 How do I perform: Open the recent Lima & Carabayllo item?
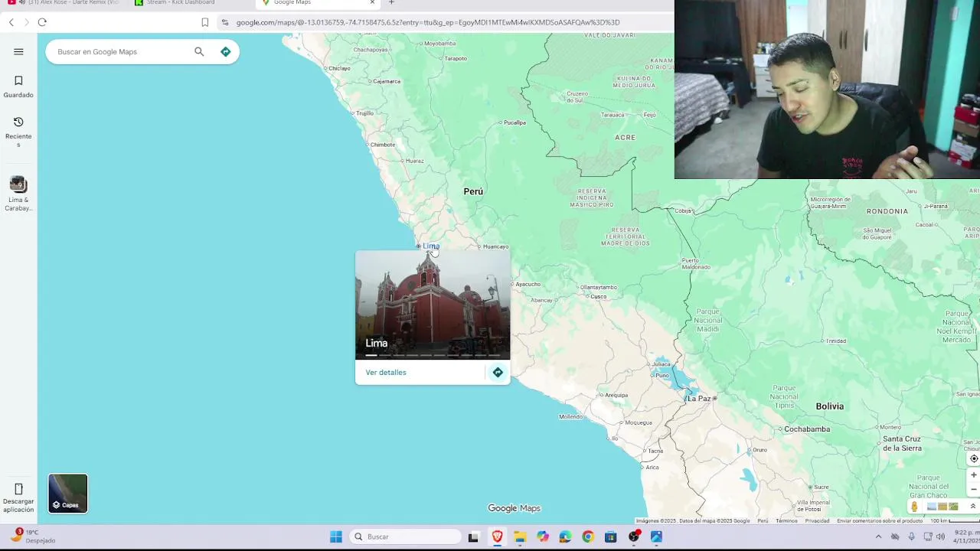click(18, 194)
